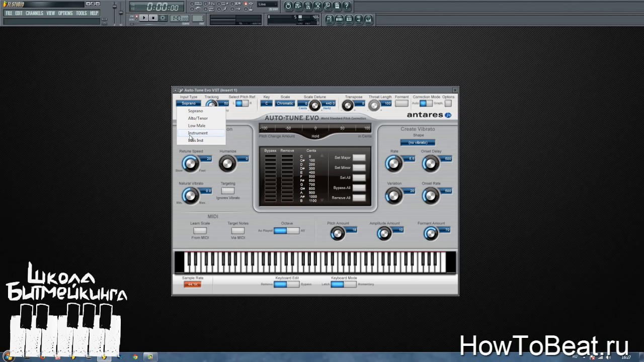Open the vibrato Shape dropdown

[418, 142]
